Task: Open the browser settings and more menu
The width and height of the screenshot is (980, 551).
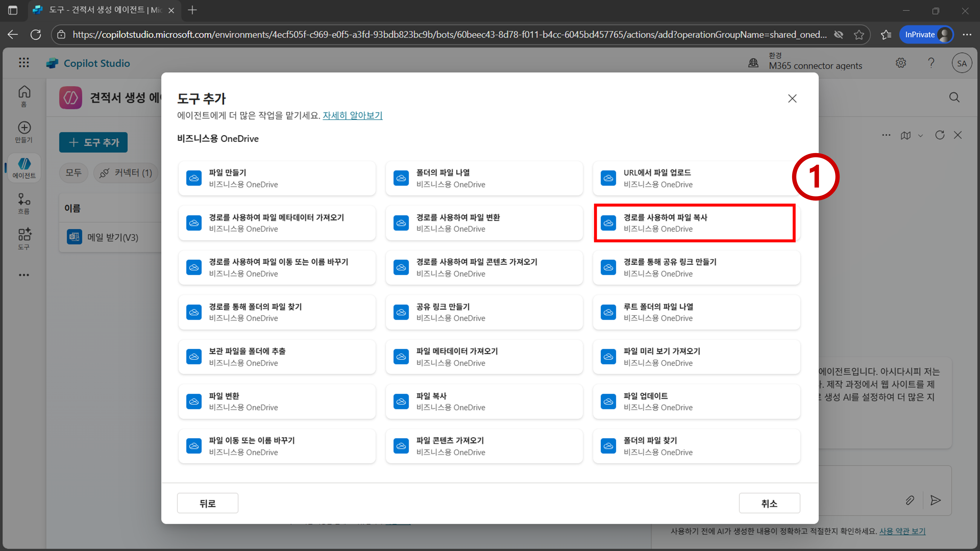Action: (x=967, y=35)
